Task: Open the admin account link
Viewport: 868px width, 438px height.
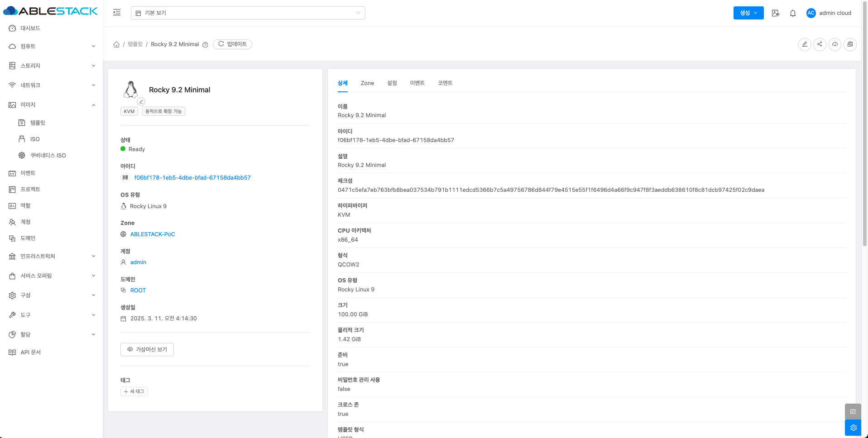Action: (138, 262)
